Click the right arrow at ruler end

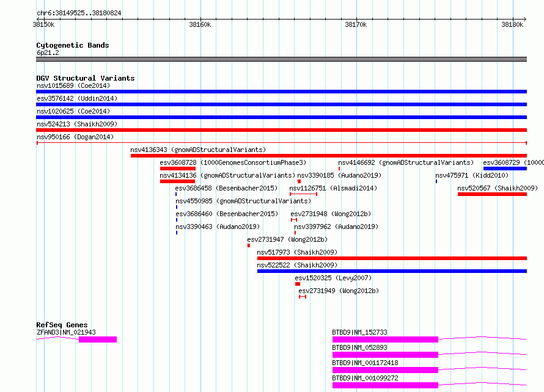point(524,19)
